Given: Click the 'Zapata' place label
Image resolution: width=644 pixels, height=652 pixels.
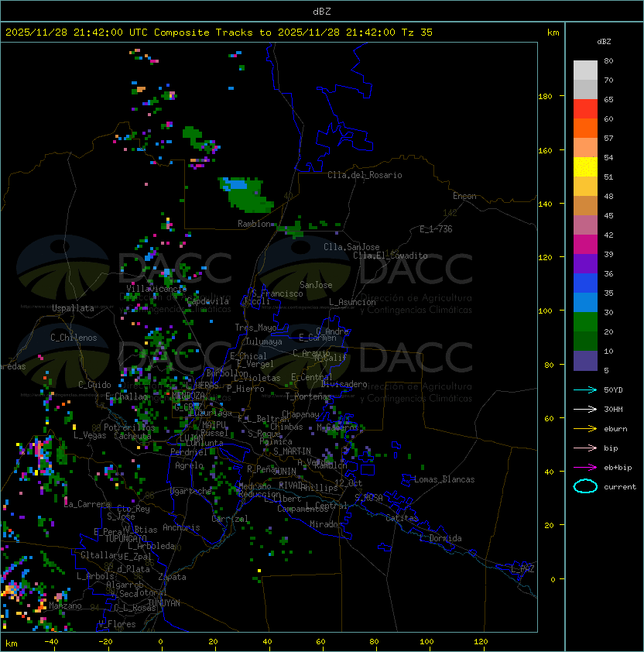Looking at the screenshot, I should 172,577.
